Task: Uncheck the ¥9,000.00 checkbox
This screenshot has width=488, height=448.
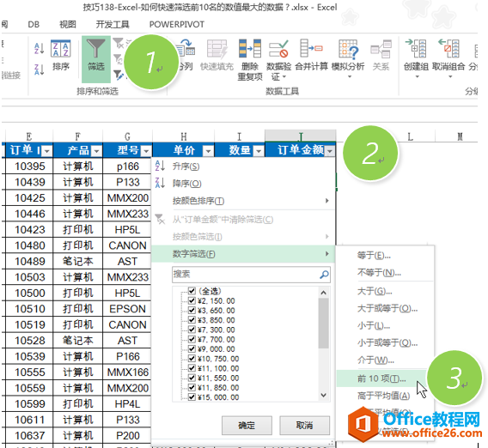Action: click(x=192, y=348)
